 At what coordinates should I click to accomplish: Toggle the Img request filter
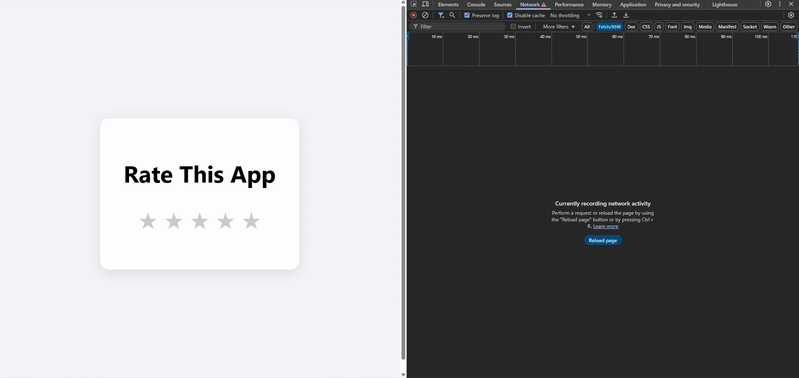pyautogui.click(x=688, y=26)
